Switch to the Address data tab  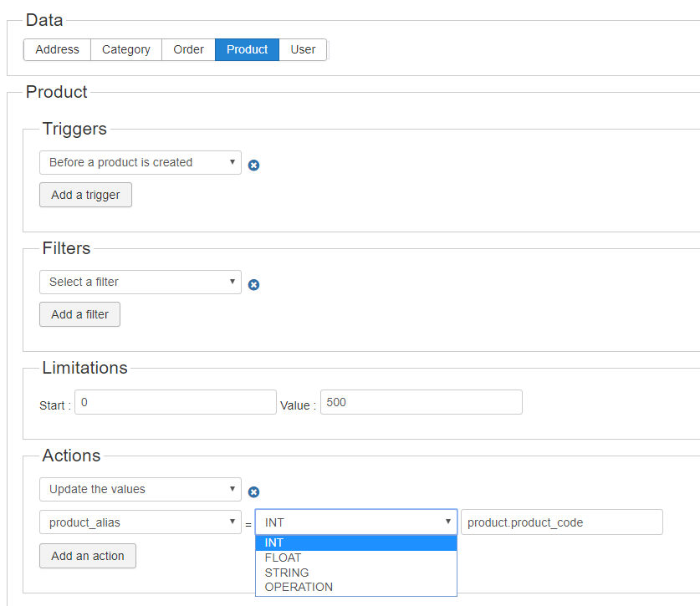(x=58, y=49)
